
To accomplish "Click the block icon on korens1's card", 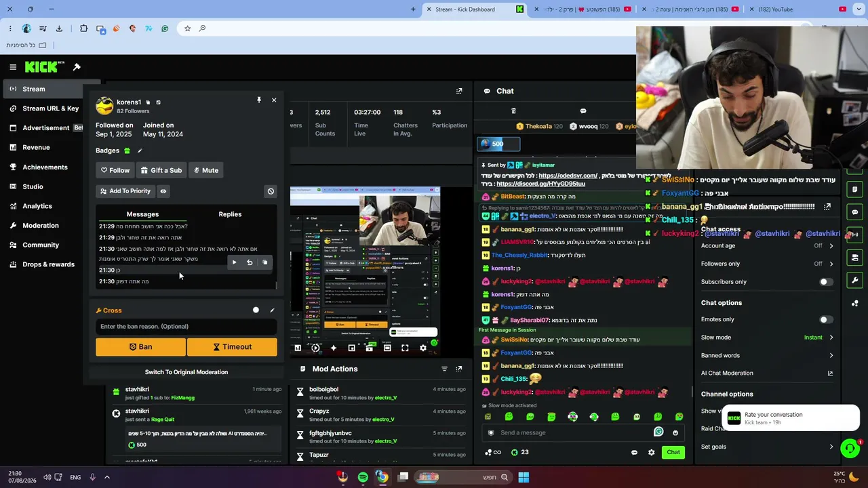I will 271,191.
